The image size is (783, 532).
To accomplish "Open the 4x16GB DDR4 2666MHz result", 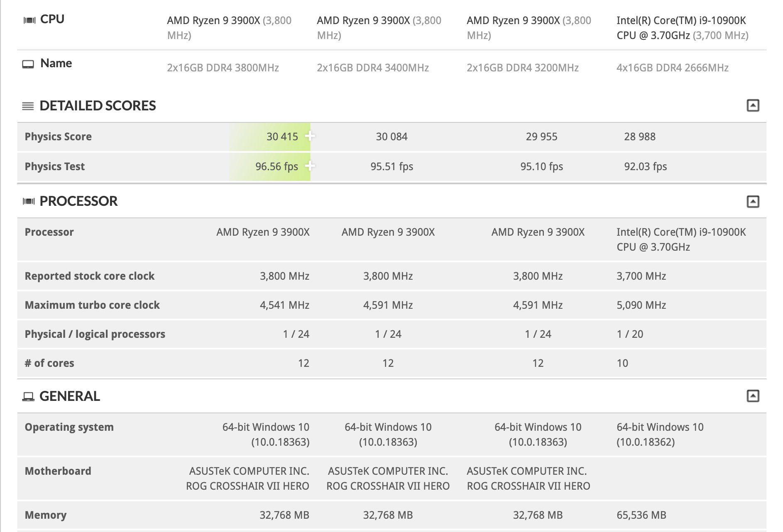I will click(673, 68).
